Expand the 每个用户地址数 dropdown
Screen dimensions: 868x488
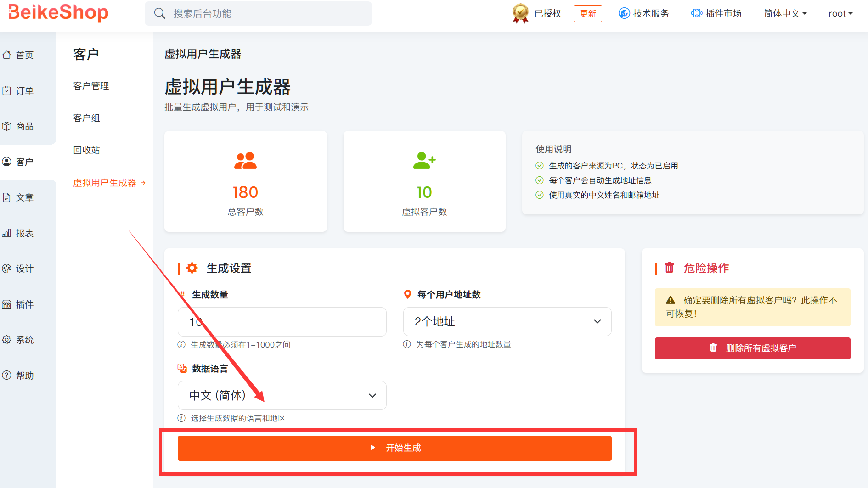point(507,321)
